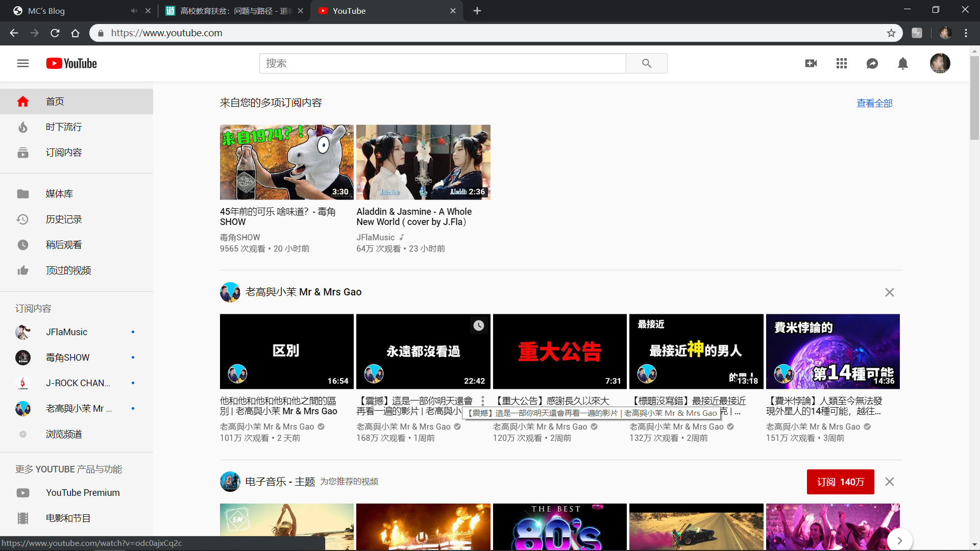Image resolution: width=980 pixels, height=551 pixels.
Task: Reload the page
Action: [55, 33]
